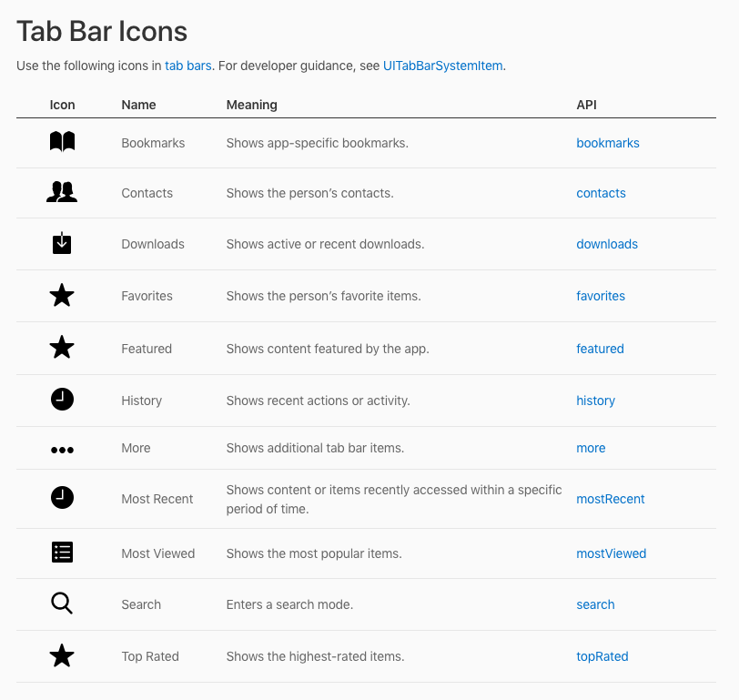739x700 pixels.
Task: Click the 'Name' column header
Action: (x=138, y=105)
